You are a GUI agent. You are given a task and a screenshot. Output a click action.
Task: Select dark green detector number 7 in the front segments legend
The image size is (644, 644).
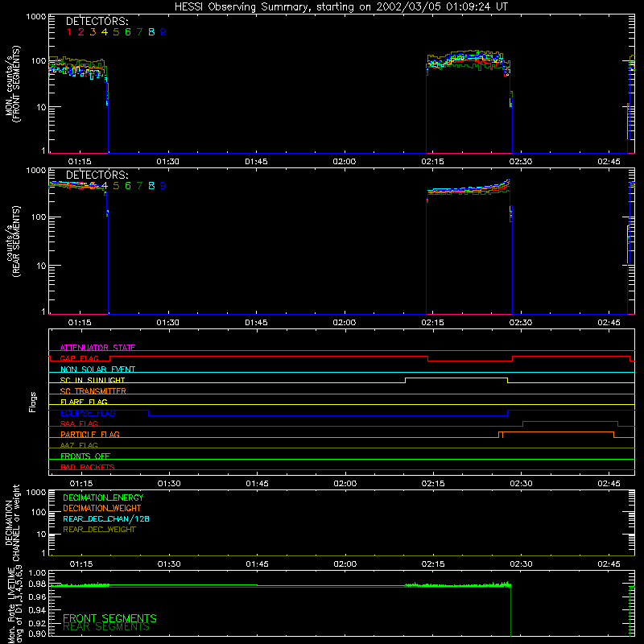(x=139, y=32)
